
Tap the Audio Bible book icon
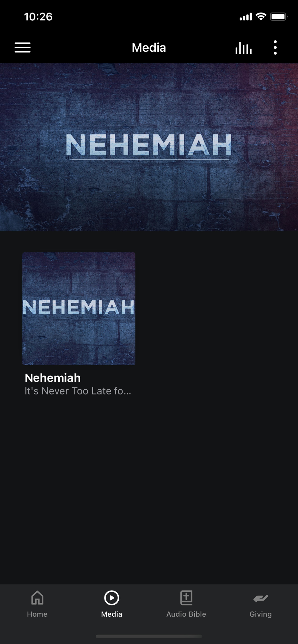pyautogui.click(x=186, y=598)
